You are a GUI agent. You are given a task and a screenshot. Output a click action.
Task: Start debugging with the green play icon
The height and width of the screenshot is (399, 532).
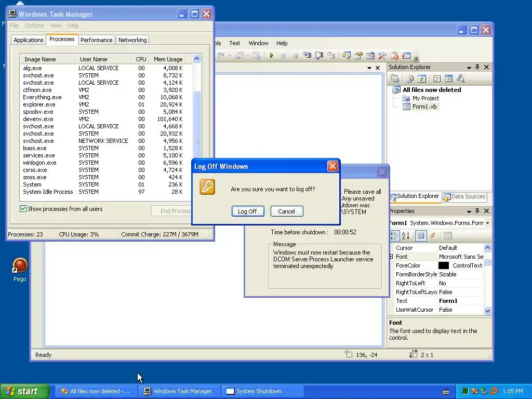(x=271, y=55)
